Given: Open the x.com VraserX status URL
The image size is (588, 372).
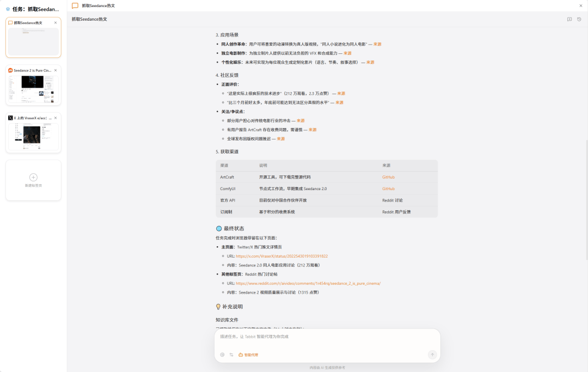Looking at the screenshot, I should tap(281, 256).
